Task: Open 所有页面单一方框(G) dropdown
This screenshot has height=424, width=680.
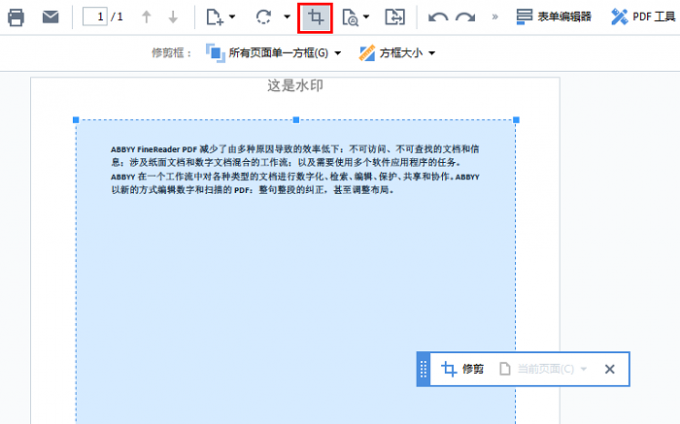Action: pos(273,53)
